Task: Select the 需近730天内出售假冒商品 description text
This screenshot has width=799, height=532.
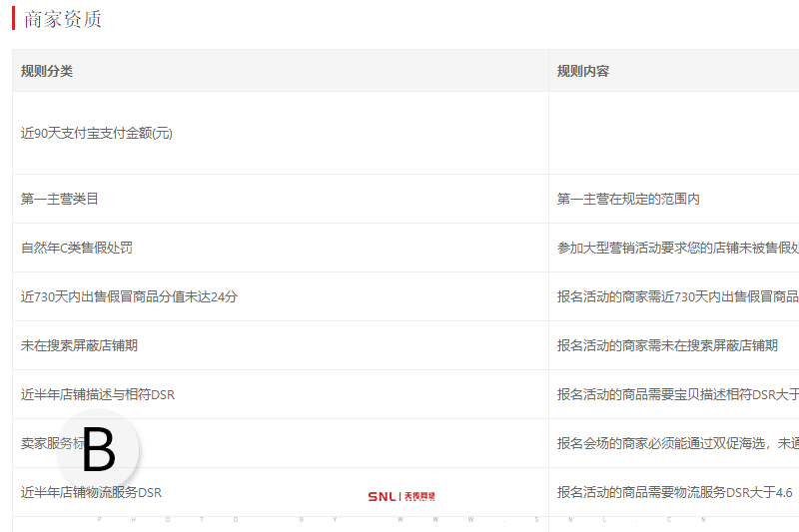Action: pyautogui.click(x=677, y=296)
